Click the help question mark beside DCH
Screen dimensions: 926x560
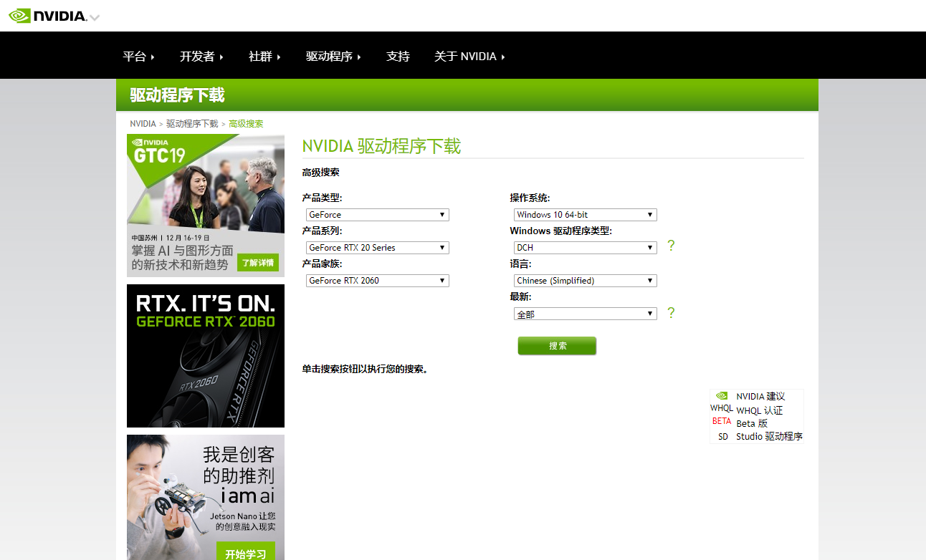pos(671,246)
